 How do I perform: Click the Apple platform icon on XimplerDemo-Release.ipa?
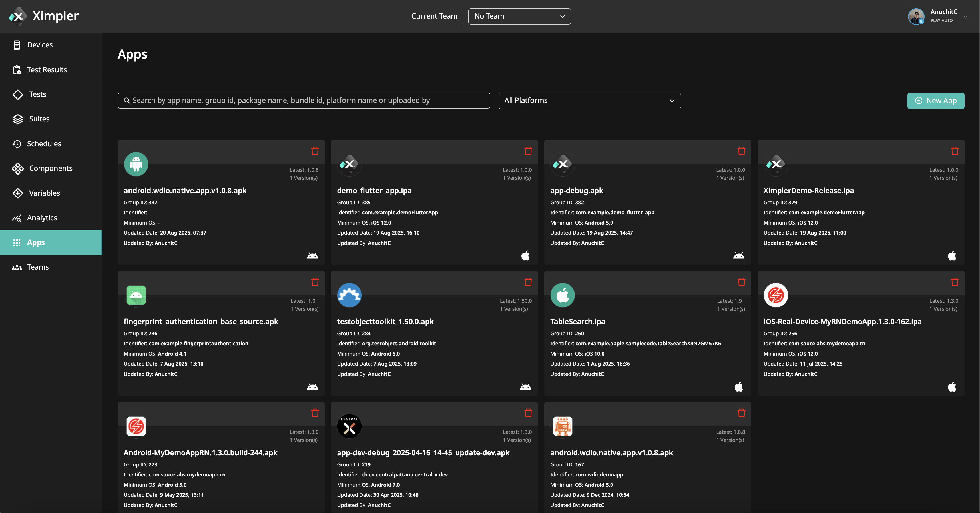(x=952, y=256)
